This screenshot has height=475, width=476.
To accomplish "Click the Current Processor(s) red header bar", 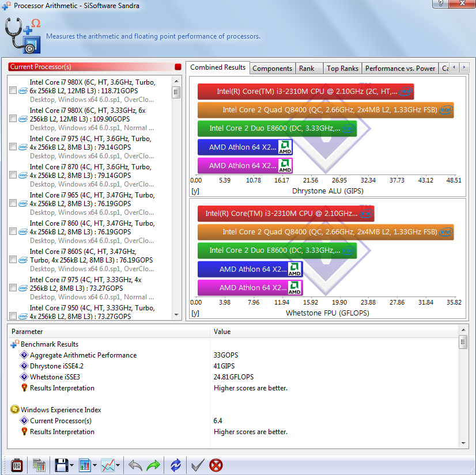I will click(95, 67).
